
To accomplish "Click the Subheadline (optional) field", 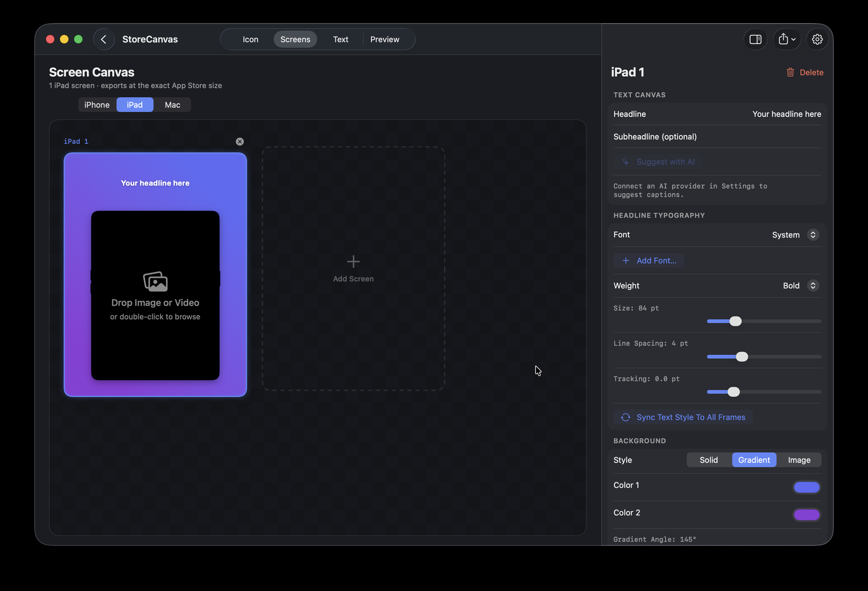I will pos(717,137).
